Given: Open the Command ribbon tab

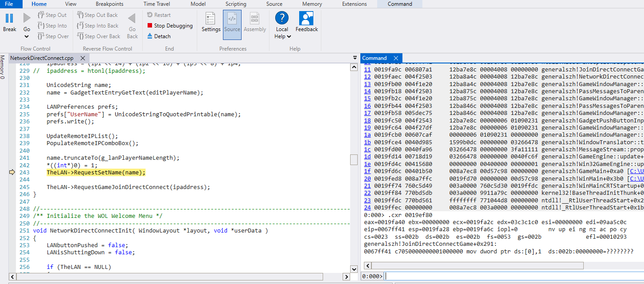Looking at the screenshot, I should pos(400,4).
